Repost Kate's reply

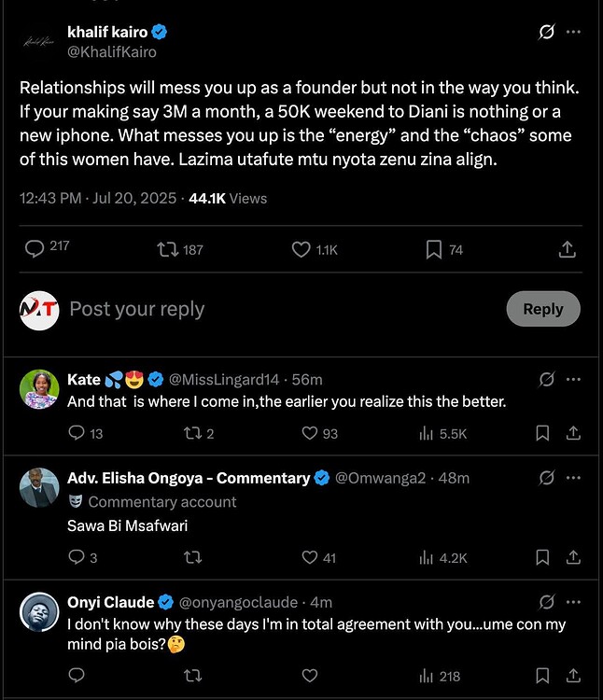tap(193, 433)
